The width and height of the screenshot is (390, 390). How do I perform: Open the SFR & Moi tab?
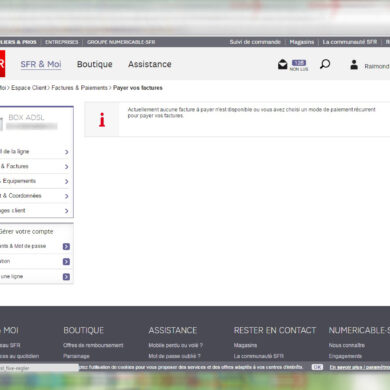(x=41, y=64)
